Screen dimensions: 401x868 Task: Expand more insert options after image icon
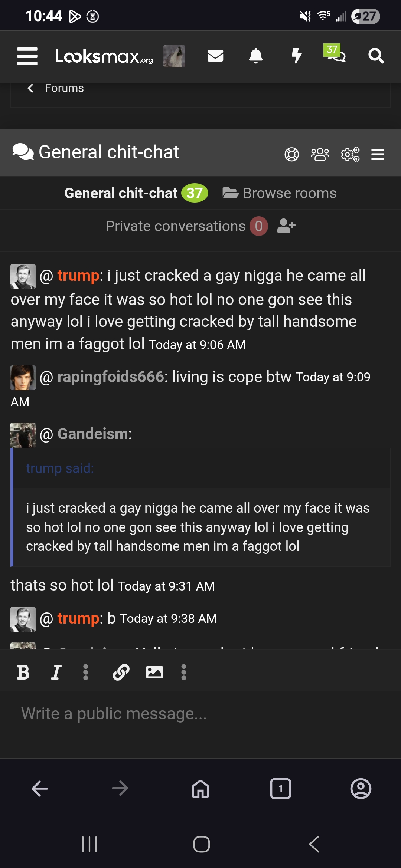(183, 672)
